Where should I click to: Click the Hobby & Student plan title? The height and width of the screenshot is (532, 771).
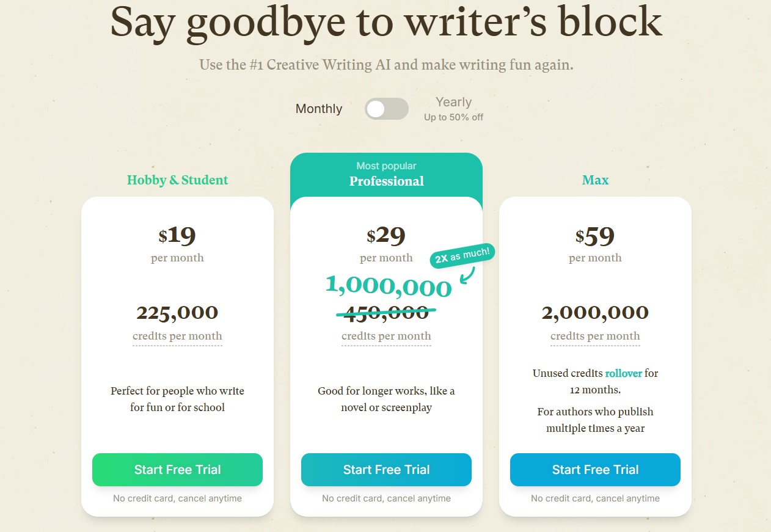click(177, 180)
